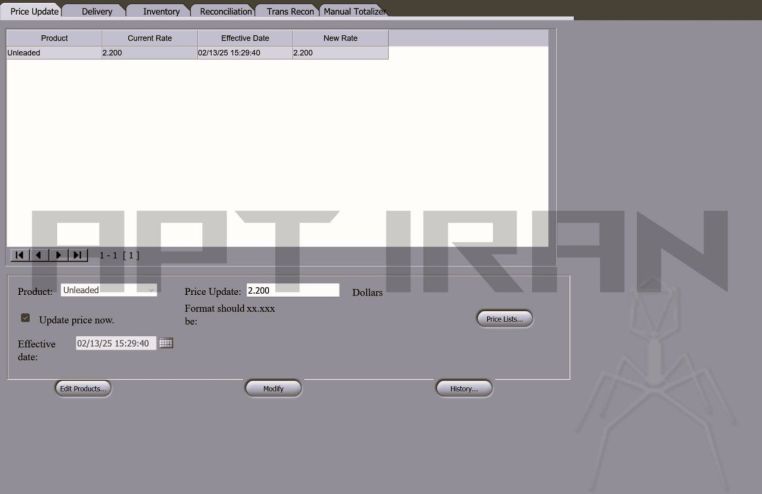Focus the Effective date text field
The image size is (762, 494).
pyautogui.click(x=115, y=343)
